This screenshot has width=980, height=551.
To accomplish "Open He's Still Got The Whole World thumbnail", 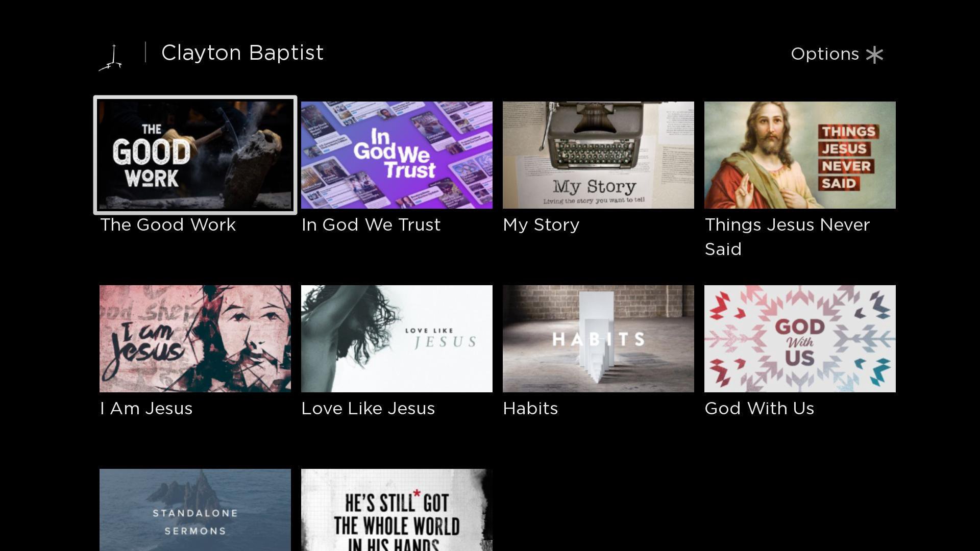I will 397,510.
